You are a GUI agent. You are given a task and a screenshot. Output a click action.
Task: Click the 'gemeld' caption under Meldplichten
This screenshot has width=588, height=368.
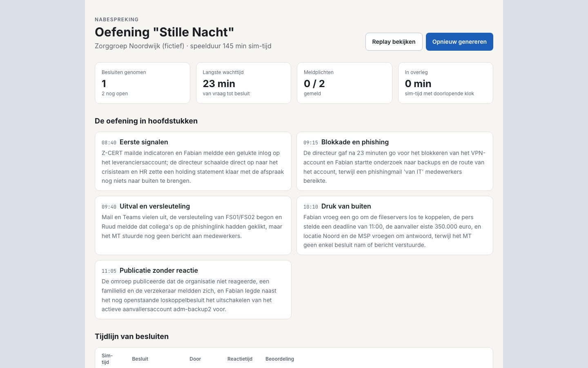coord(312,94)
